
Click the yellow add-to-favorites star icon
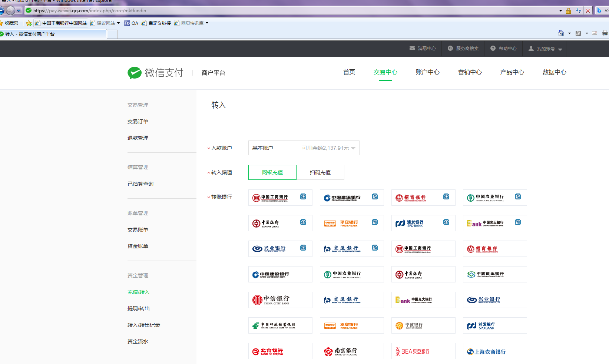pyautogui.click(x=29, y=23)
